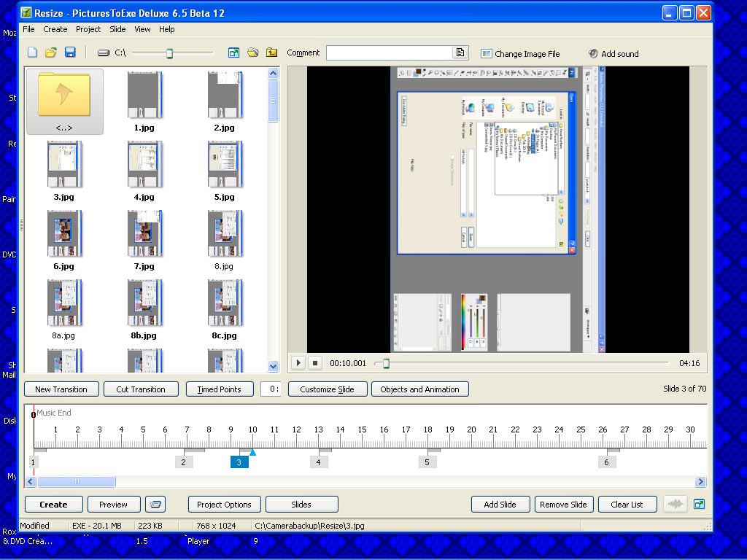Select thumbnail 8a.jpg

click(x=64, y=308)
